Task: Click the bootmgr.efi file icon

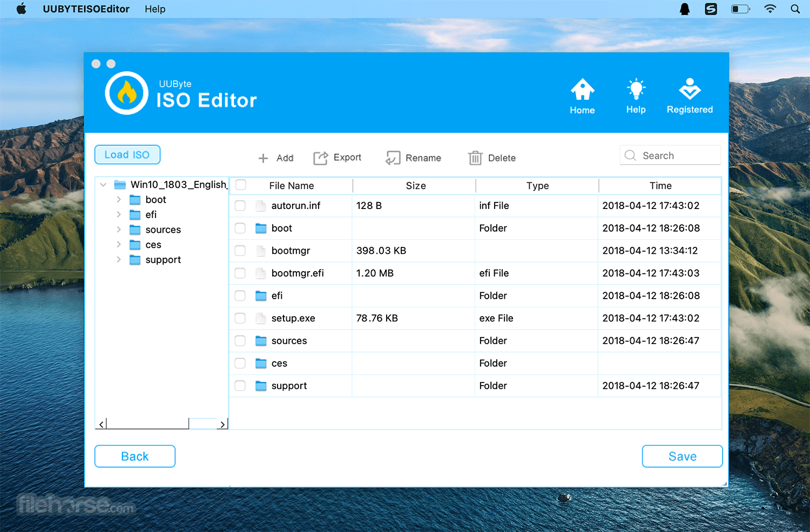Action: (261, 273)
